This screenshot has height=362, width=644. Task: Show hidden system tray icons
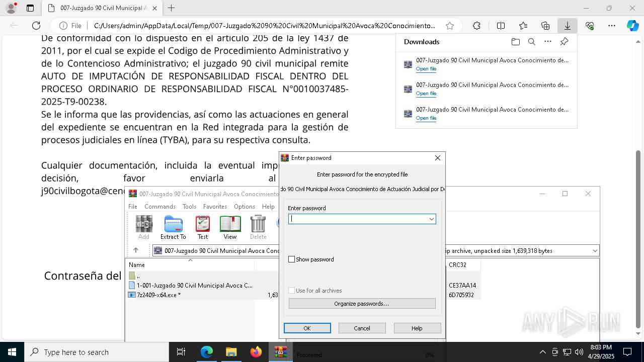coord(542,352)
